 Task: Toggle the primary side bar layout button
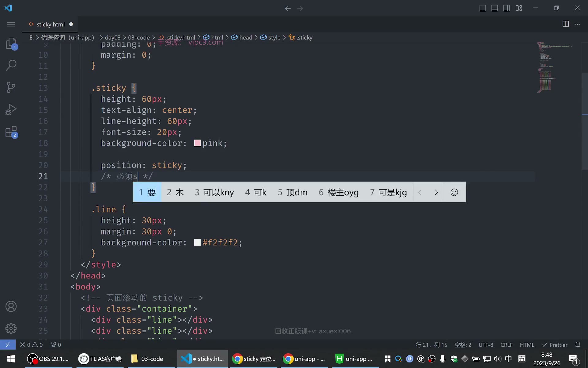click(483, 8)
